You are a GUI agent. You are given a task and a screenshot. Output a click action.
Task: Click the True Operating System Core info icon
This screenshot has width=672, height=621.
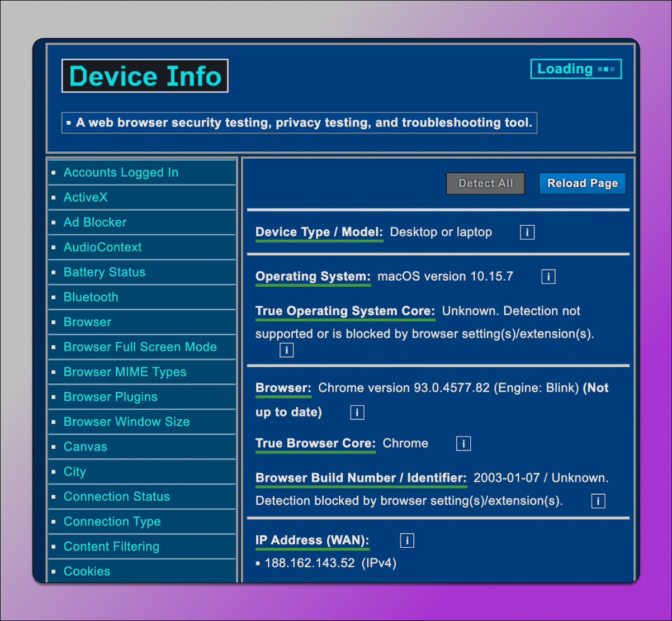(x=286, y=349)
